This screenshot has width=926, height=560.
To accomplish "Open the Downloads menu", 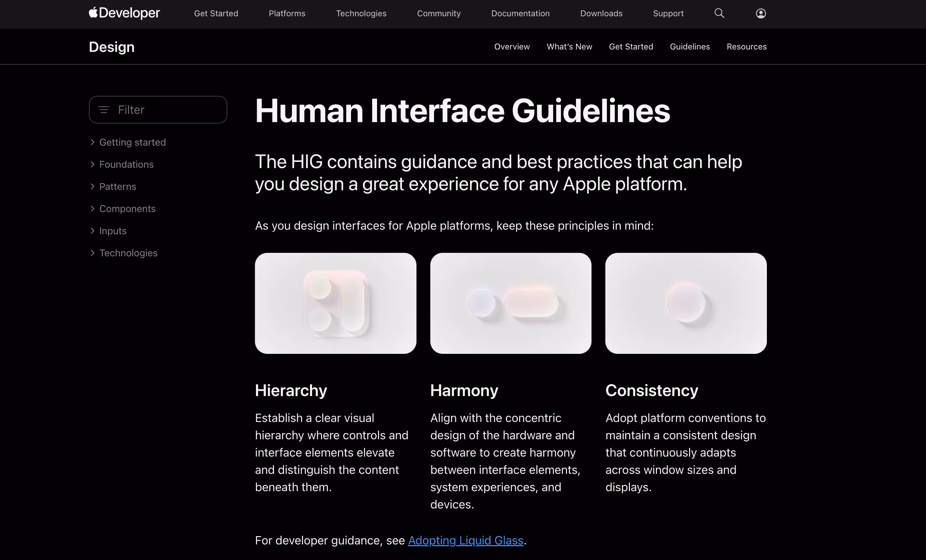I will coord(601,13).
